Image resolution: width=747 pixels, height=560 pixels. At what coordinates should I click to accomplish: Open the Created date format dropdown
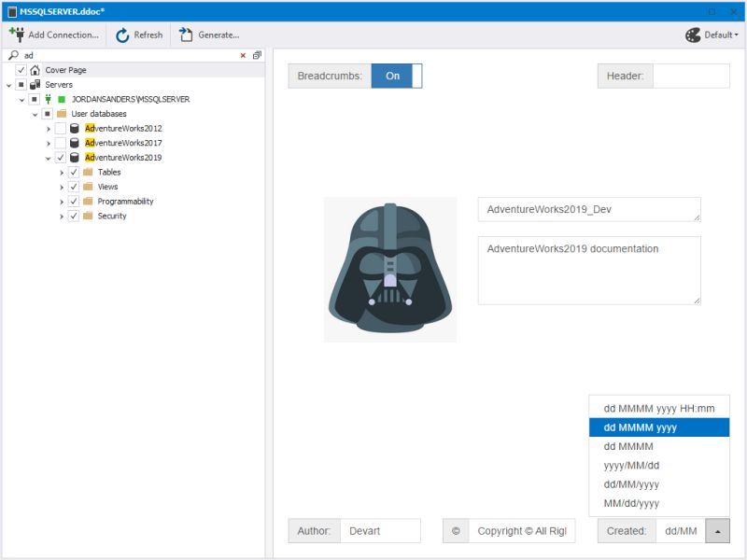coord(717,530)
